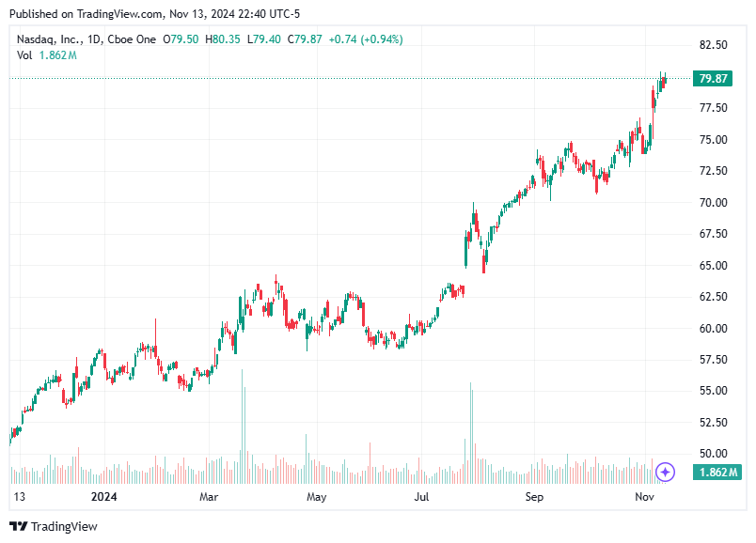Toggle the change percentage +0.74 (+0.94%)
The width and height of the screenshot is (756, 543).
[365, 39]
